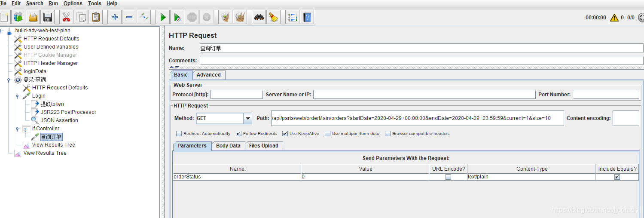644x218 pixels.
Task: Click the yellow warning triangle icon
Action: 614,18
